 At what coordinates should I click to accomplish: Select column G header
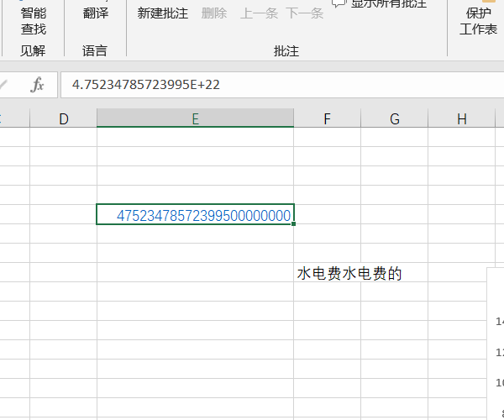394,119
